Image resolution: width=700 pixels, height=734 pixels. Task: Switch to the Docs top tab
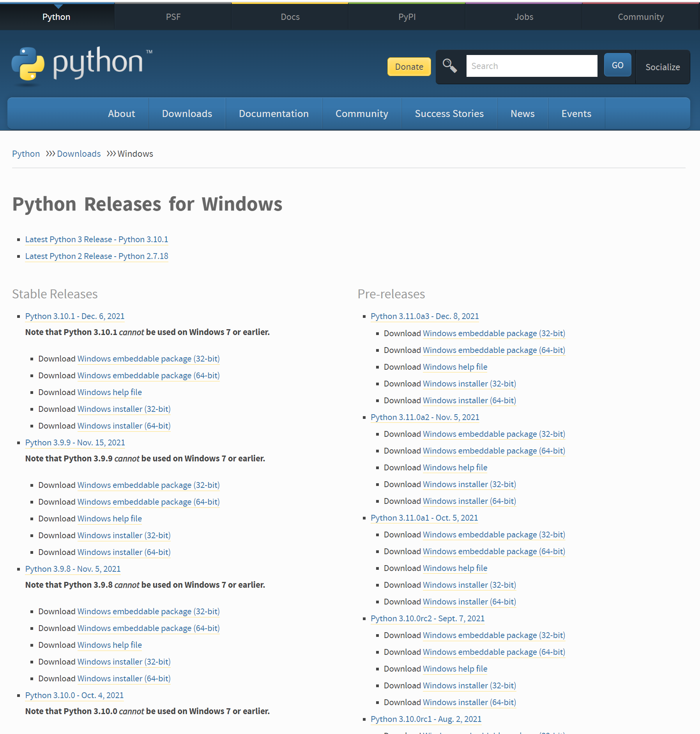click(x=290, y=17)
